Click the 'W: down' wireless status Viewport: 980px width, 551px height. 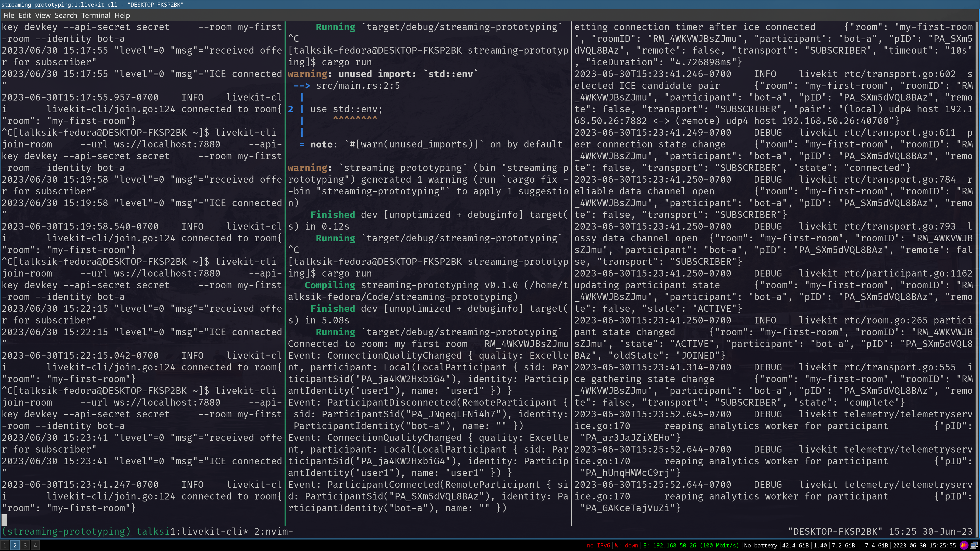tap(626, 545)
